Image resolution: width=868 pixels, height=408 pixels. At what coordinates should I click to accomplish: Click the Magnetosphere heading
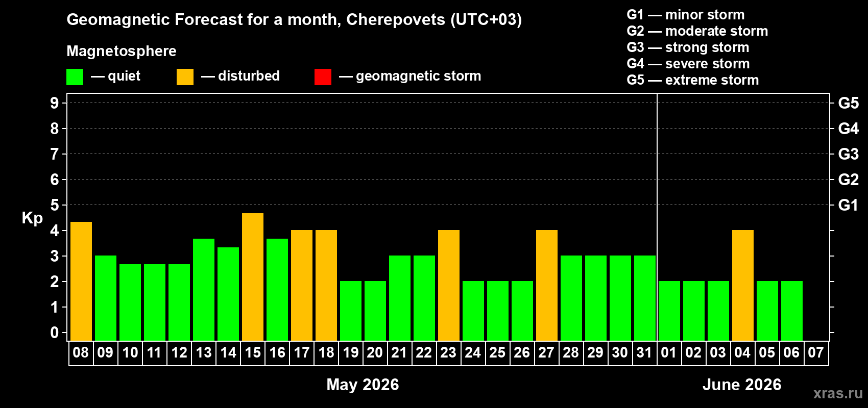point(122,52)
